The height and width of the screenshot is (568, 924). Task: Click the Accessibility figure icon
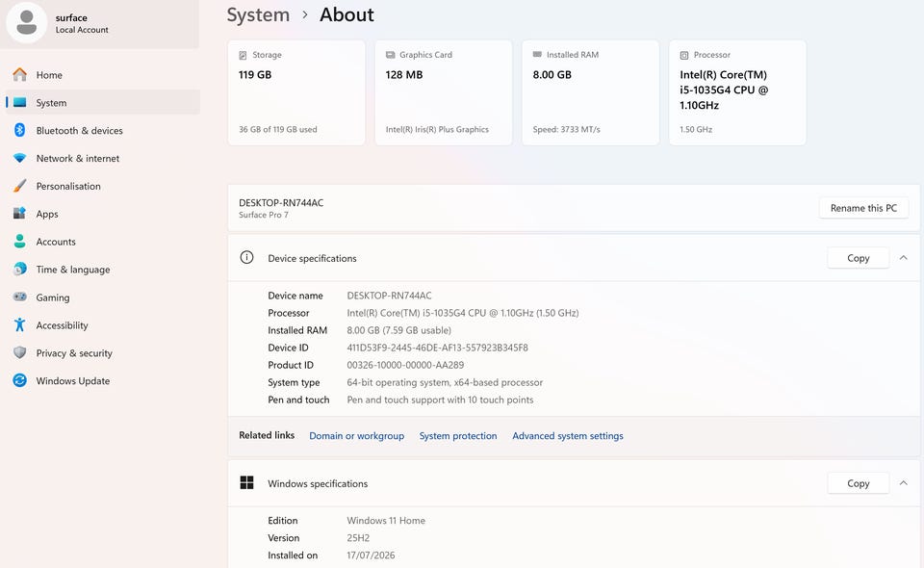click(19, 324)
